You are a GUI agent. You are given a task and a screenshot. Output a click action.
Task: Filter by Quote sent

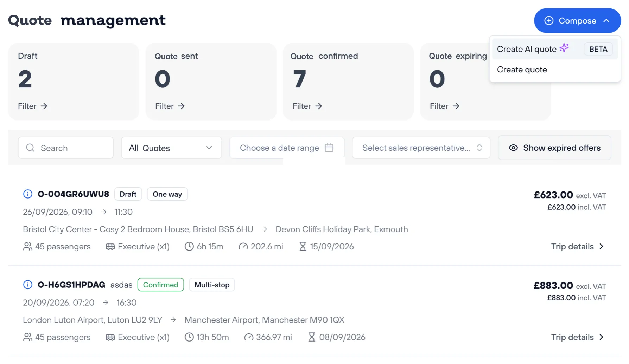170,106
